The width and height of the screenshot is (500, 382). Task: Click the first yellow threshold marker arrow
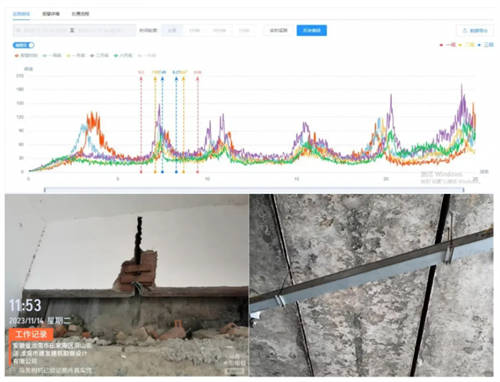[x=155, y=79]
